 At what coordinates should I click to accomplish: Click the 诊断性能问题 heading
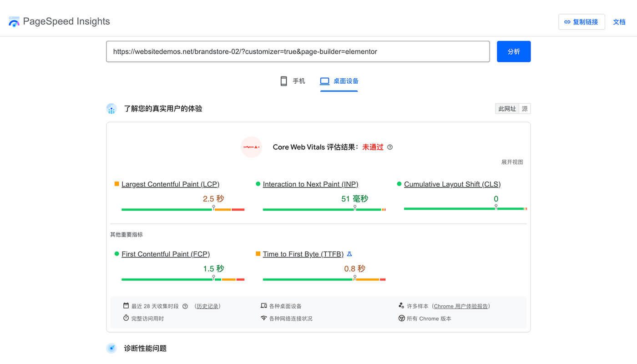145,348
